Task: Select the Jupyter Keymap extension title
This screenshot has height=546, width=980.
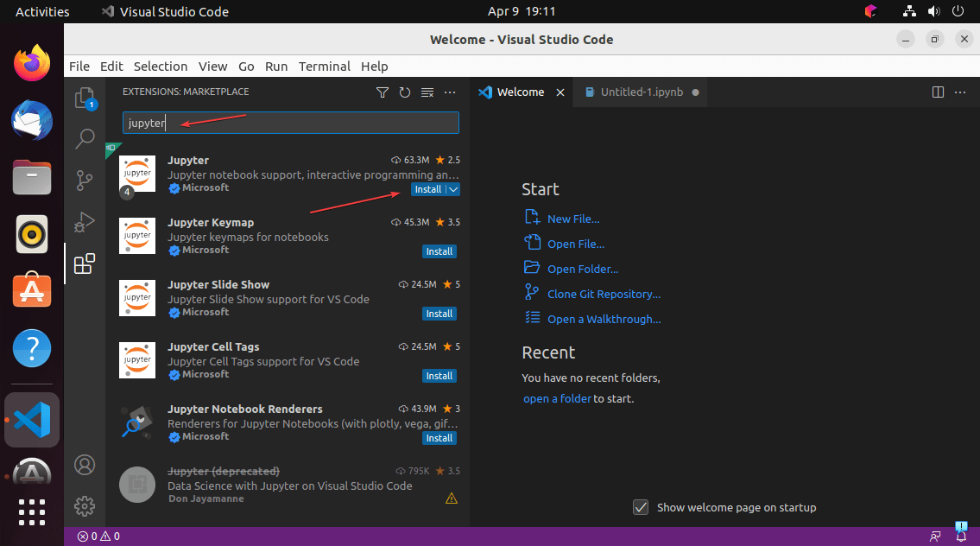Action: (211, 223)
